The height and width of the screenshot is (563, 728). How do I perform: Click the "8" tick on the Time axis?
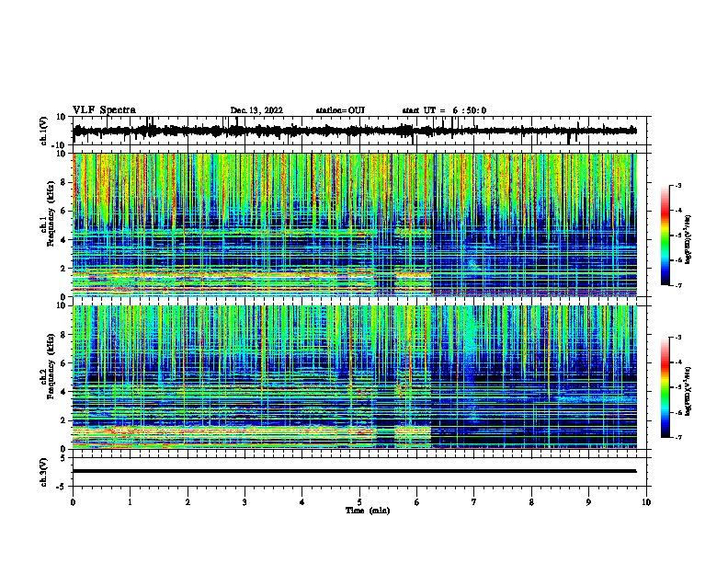click(x=531, y=502)
